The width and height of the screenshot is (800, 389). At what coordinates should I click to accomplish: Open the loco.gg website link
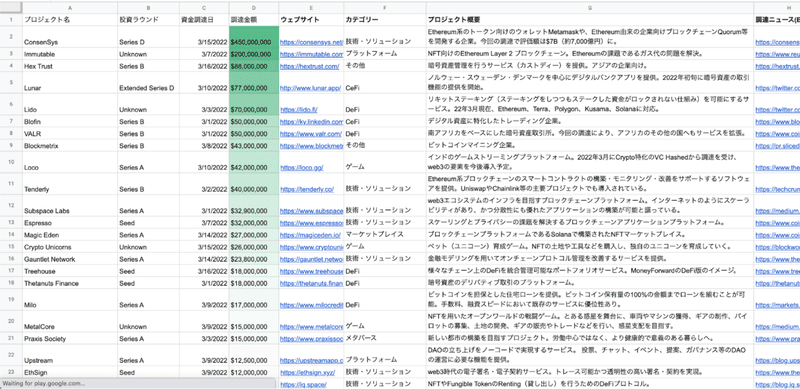(x=302, y=167)
